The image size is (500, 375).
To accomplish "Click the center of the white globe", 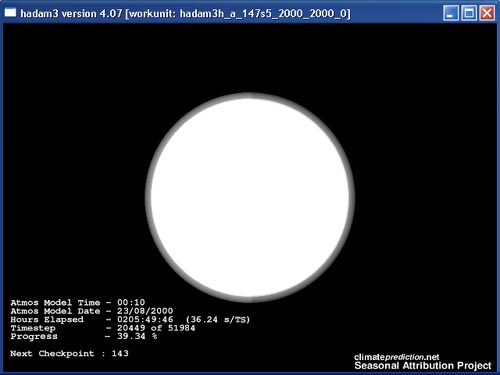I will coord(250,197).
